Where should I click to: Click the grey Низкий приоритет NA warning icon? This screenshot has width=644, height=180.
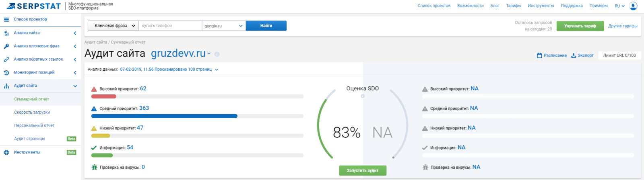coord(425,129)
